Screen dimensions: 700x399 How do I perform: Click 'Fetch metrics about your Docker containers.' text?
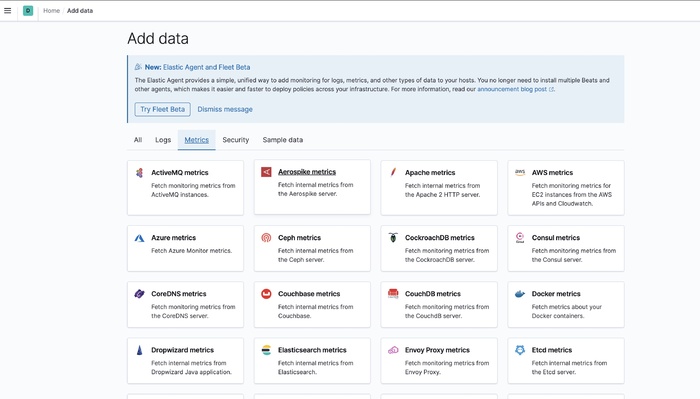point(567,311)
